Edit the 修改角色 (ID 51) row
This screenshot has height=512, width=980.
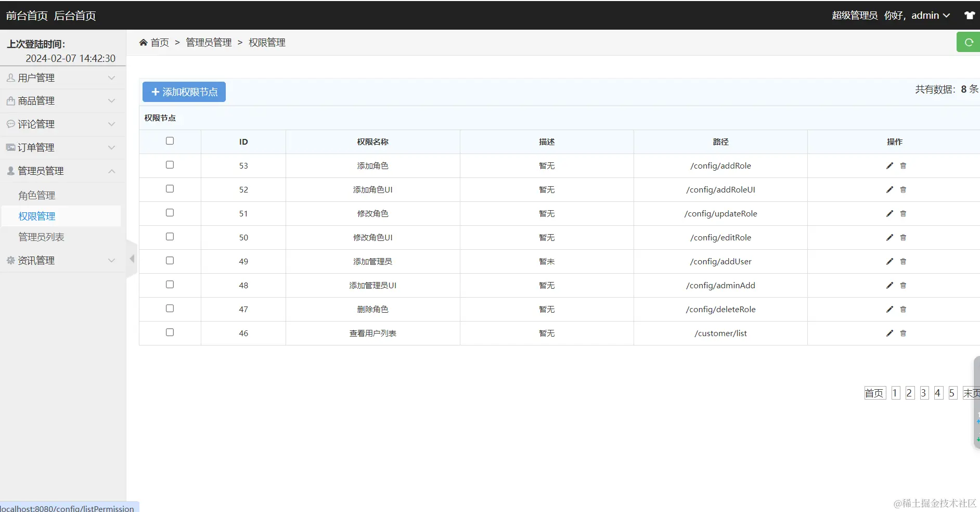tap(889, 213)
